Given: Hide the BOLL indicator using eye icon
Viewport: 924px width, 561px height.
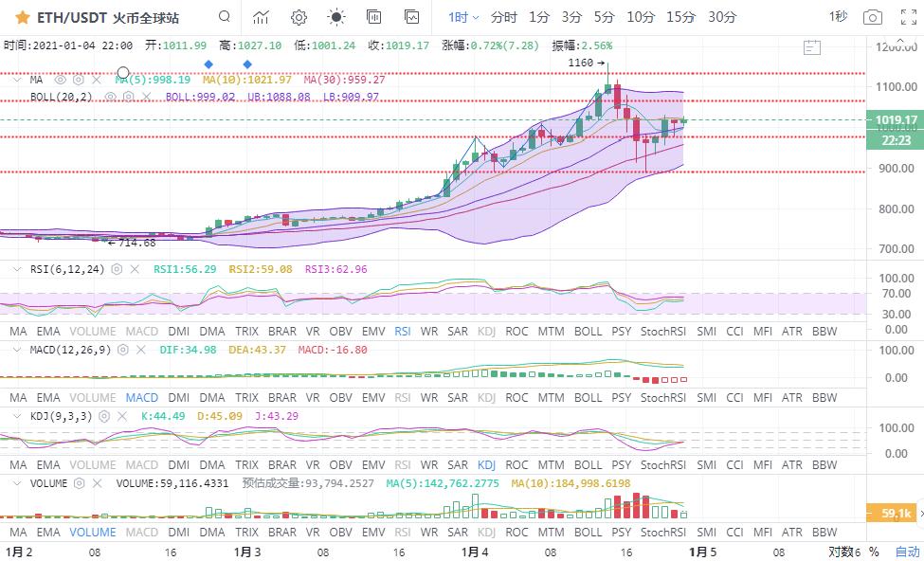Looking at the screenshot, I should 110,97.
